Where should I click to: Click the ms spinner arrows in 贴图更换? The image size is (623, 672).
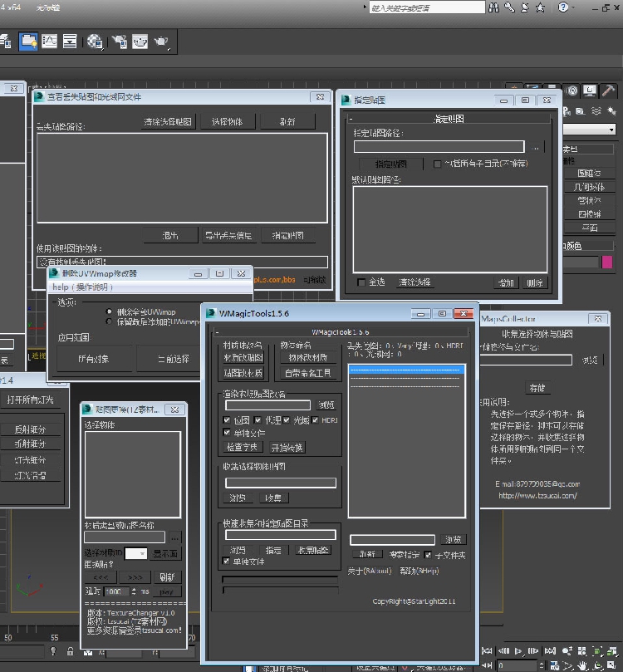coord(134,591)
